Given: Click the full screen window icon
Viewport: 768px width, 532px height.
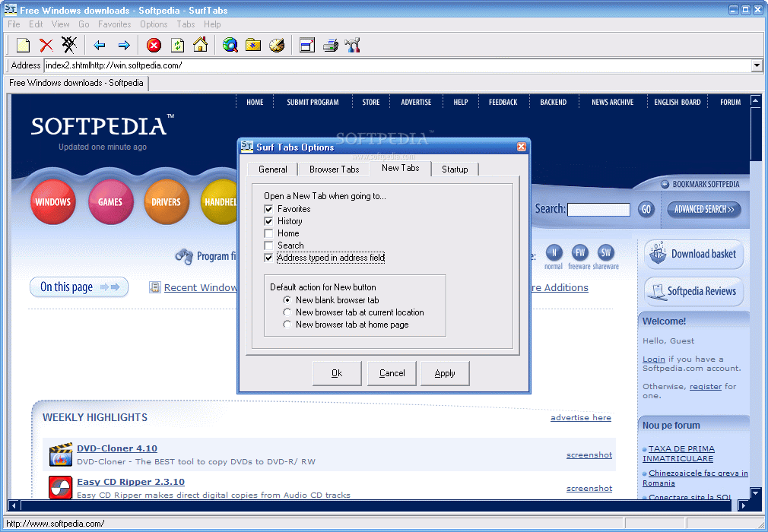Looking at the screenshot, I should (x=307, y=46).
